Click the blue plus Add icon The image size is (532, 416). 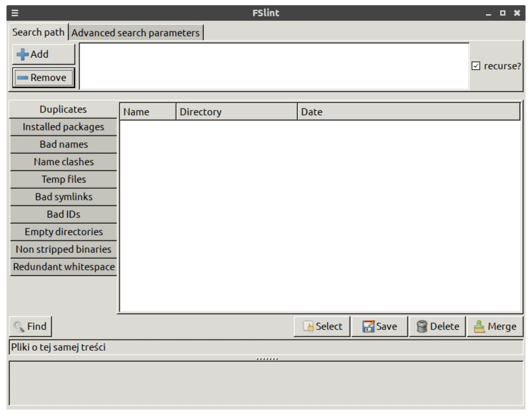click(x=22, y=54)
